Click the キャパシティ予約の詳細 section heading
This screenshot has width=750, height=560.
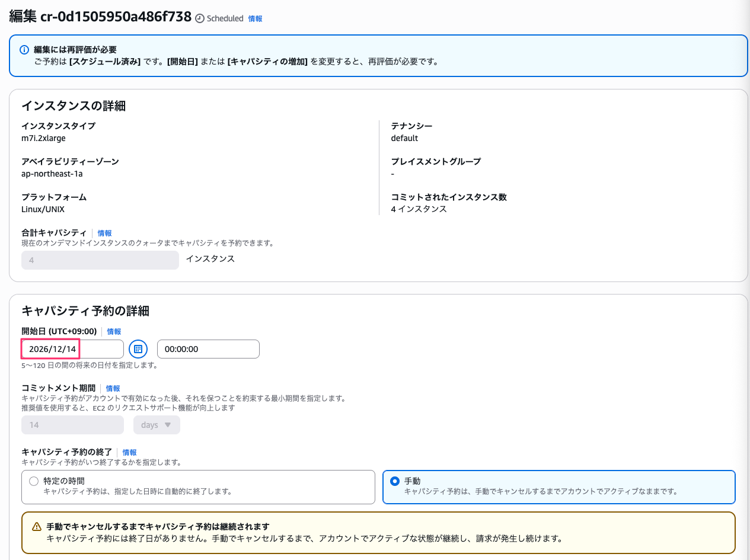point(85,311)
